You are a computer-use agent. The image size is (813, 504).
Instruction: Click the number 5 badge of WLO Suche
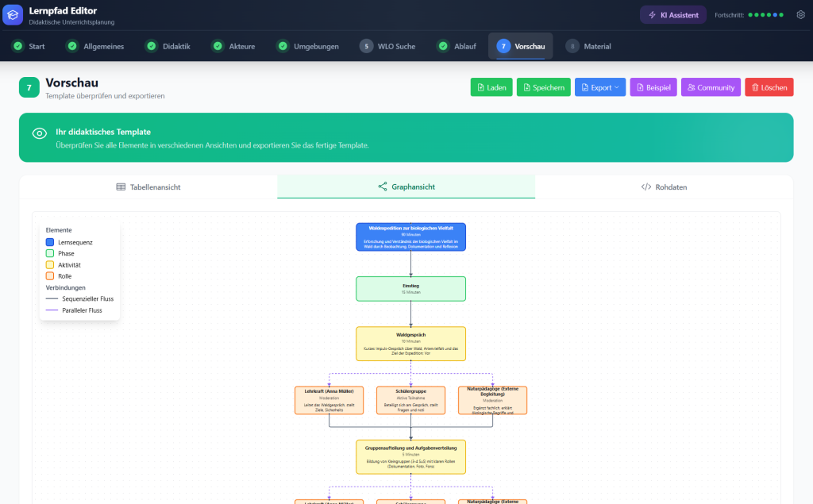367,46
